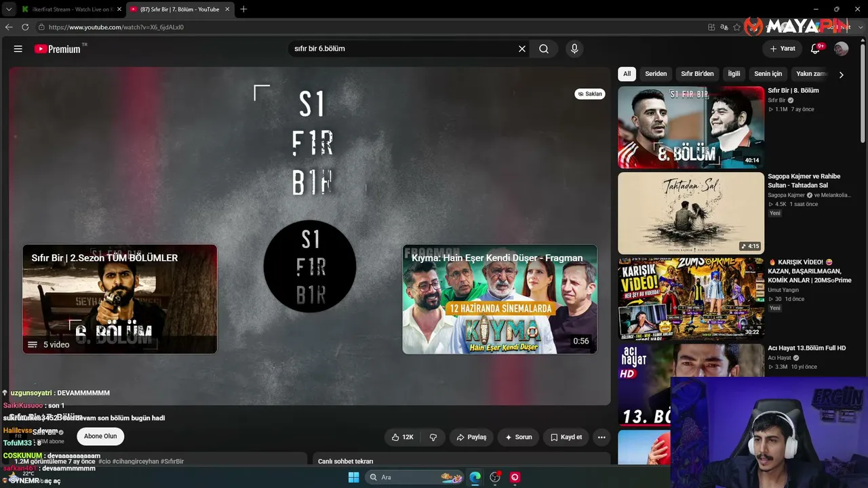Viewport: 868px width, 488px height.
Task: Select the Seriden filter chip
Action: [656, 74]
